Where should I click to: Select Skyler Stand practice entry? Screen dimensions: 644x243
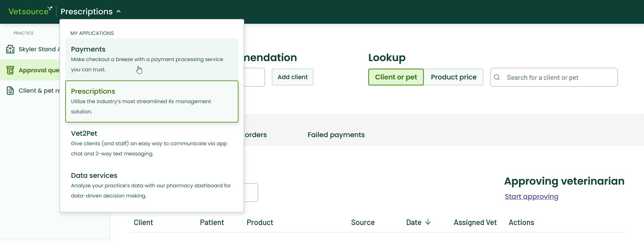[30, 49]
